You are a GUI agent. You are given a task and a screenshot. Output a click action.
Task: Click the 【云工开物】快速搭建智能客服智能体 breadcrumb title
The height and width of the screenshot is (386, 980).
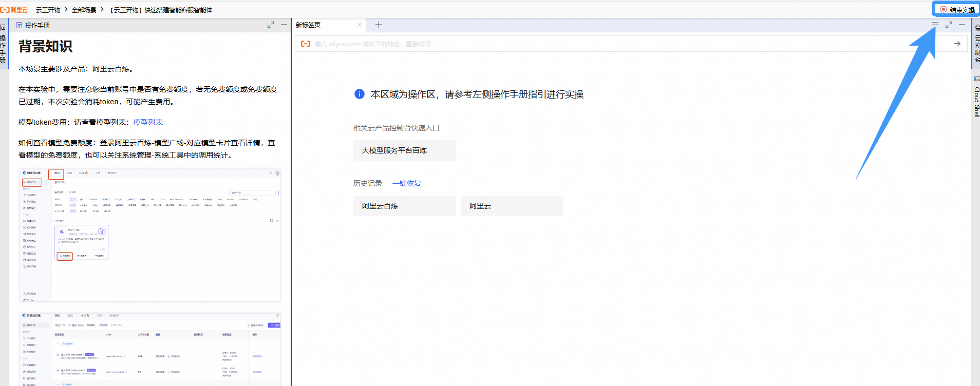coord(161,10)
